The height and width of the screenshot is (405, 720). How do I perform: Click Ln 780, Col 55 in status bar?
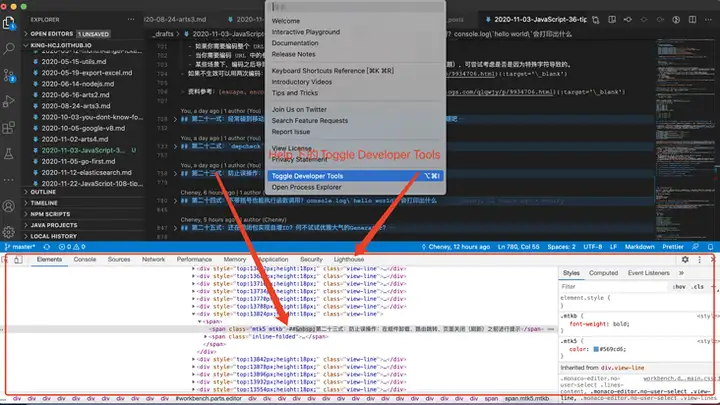pos(518,247)
